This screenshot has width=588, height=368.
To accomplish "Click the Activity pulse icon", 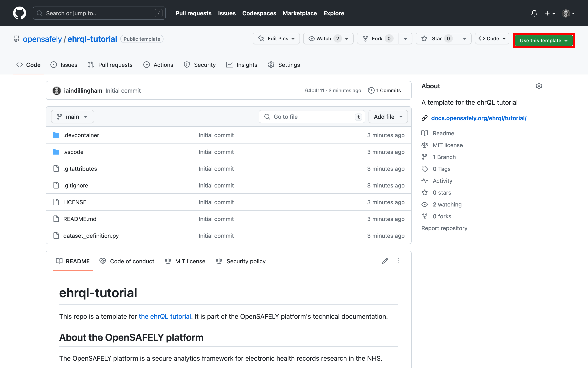I will [x=424, y=181].
